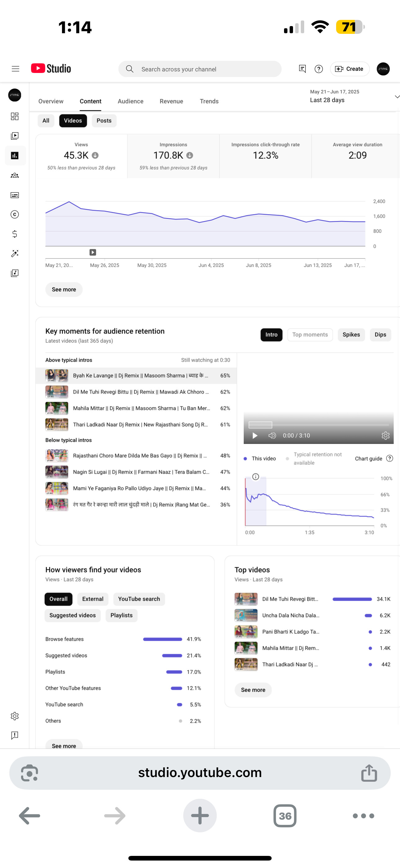Click See more under Top videos
The height and width of the screenshot is (868, 400).
click(x=253, y=690)
